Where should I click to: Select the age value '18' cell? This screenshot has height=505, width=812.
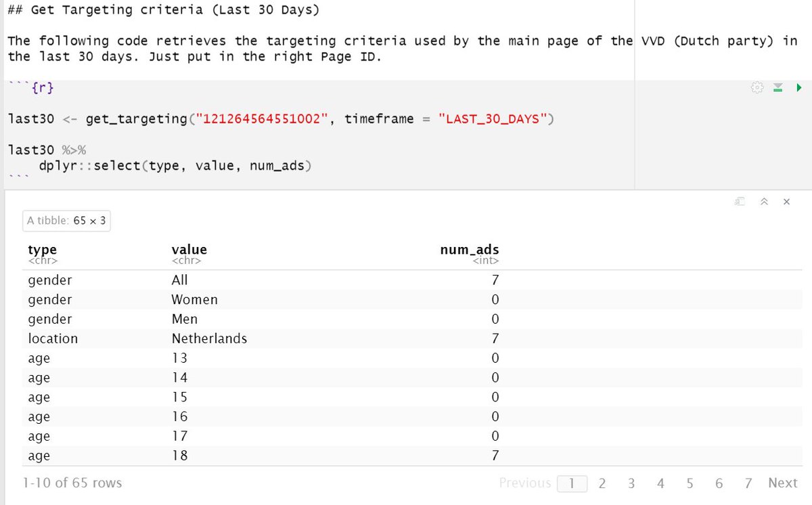(x=179, y=456)
